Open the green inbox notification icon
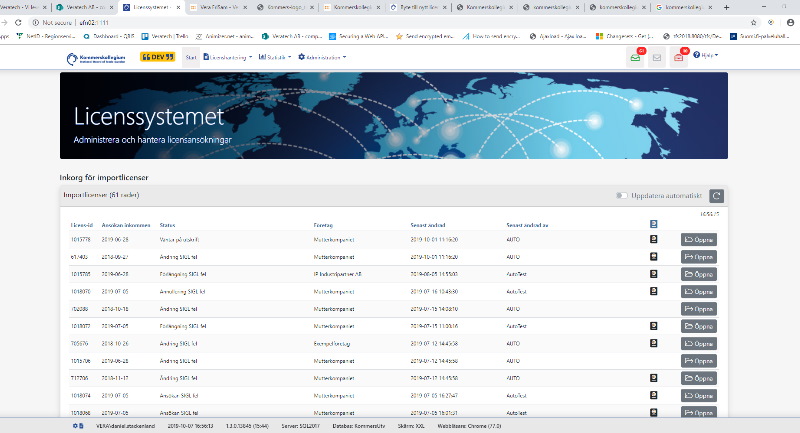 coord(636,57)
